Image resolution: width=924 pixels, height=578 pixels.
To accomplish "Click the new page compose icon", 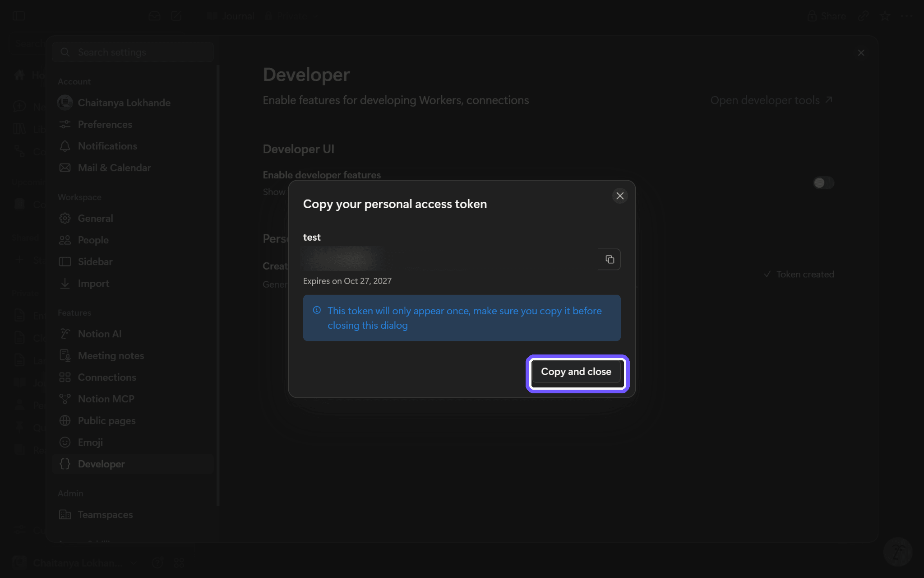I will point(176,16).
